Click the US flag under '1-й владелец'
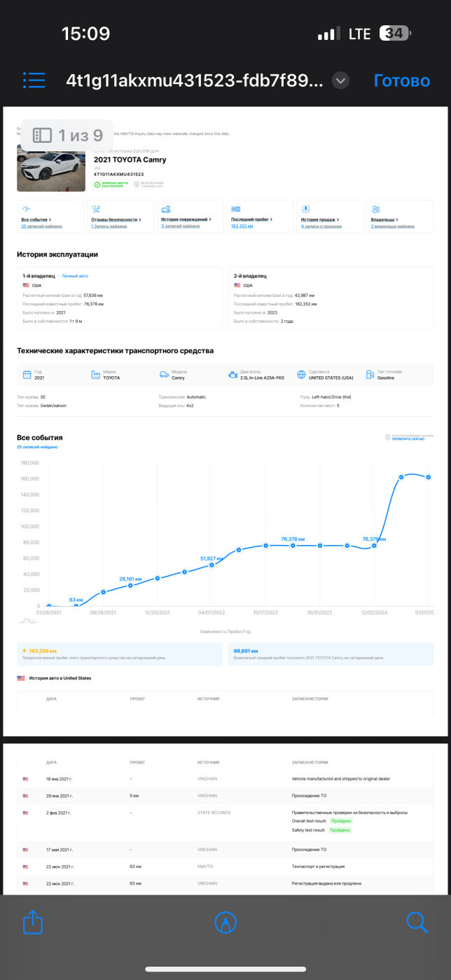 point(26,286)
